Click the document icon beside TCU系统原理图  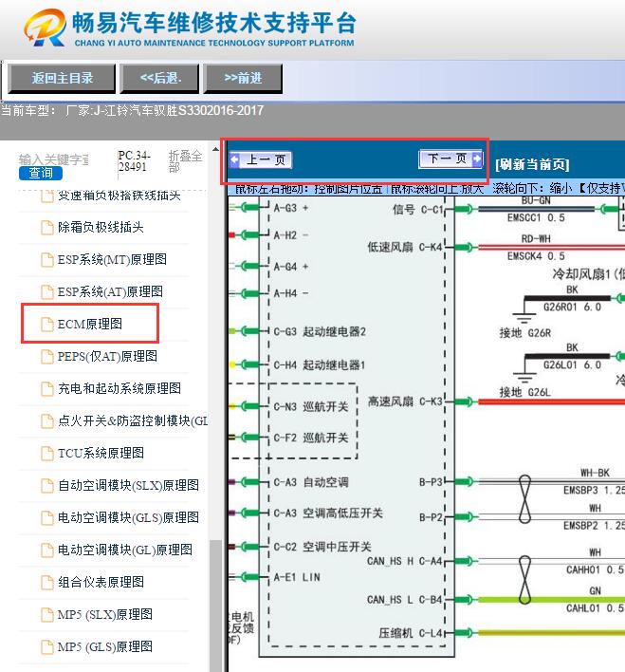47,454
